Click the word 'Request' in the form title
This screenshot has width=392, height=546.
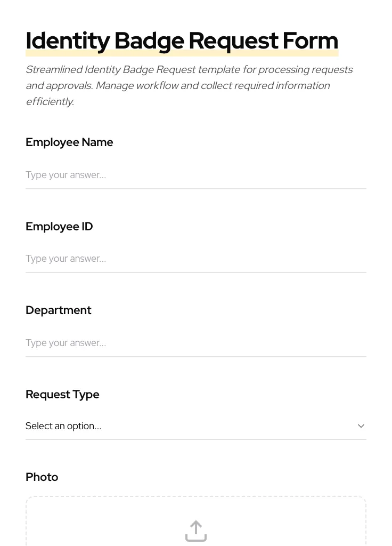pyautogui.click(x=233, y=41)
